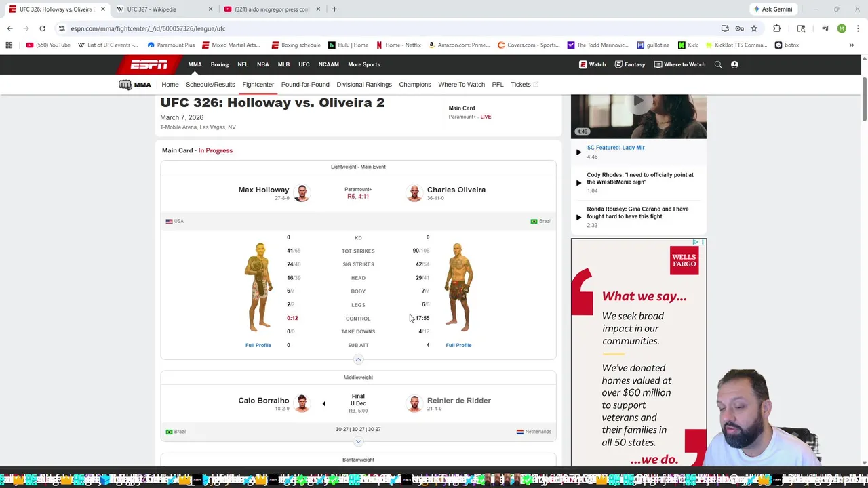Open the Divisional Rankings tab

364,85
